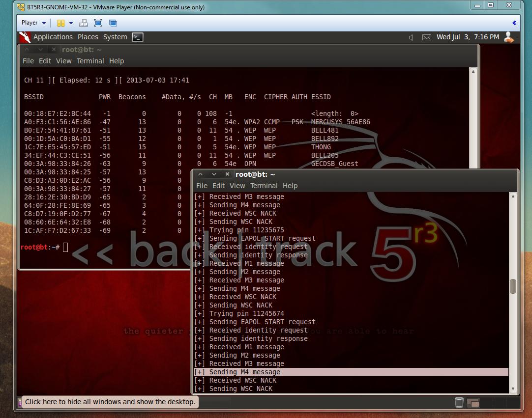Screen dimensions: 532x418
Task: Click ESSID 'BELL205' in the network list
Action: [325, 155]
